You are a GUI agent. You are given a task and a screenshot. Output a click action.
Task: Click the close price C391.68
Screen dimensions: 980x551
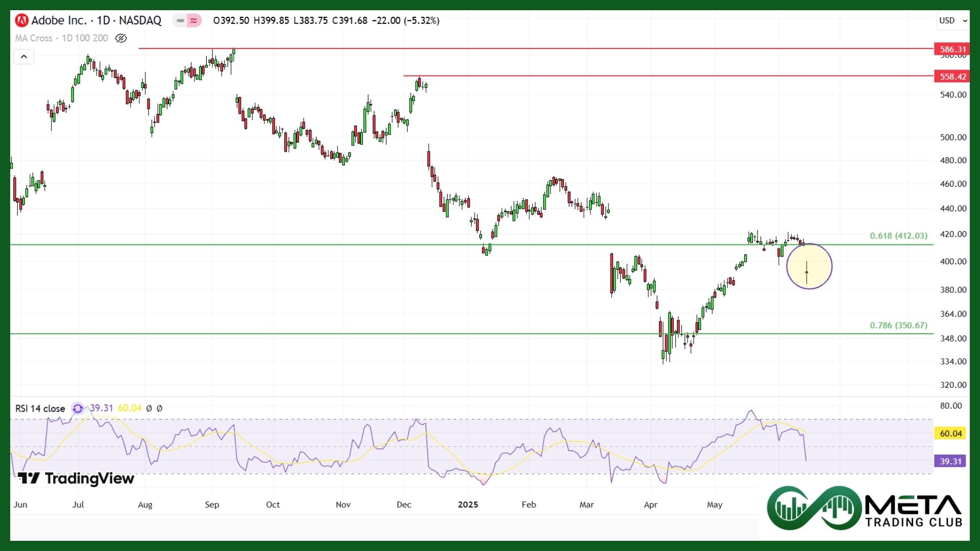[x=350, y=20]
